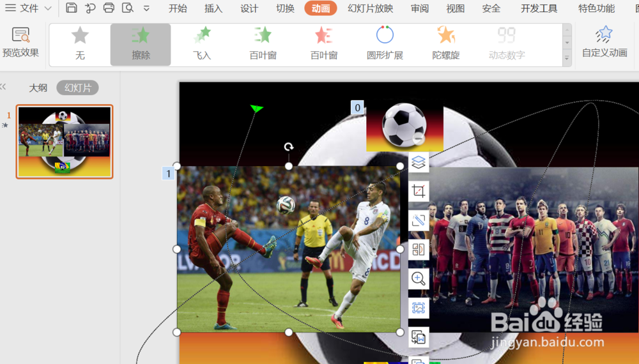Select the 动态数字 animation effect
Viewport: 639px width, 364px height.
(507, 44)
